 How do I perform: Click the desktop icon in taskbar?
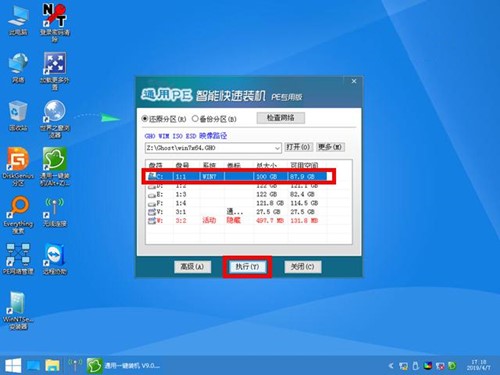33,366
